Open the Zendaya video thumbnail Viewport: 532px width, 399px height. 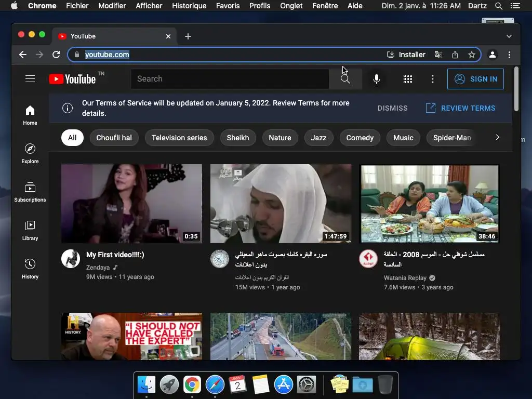131,204
